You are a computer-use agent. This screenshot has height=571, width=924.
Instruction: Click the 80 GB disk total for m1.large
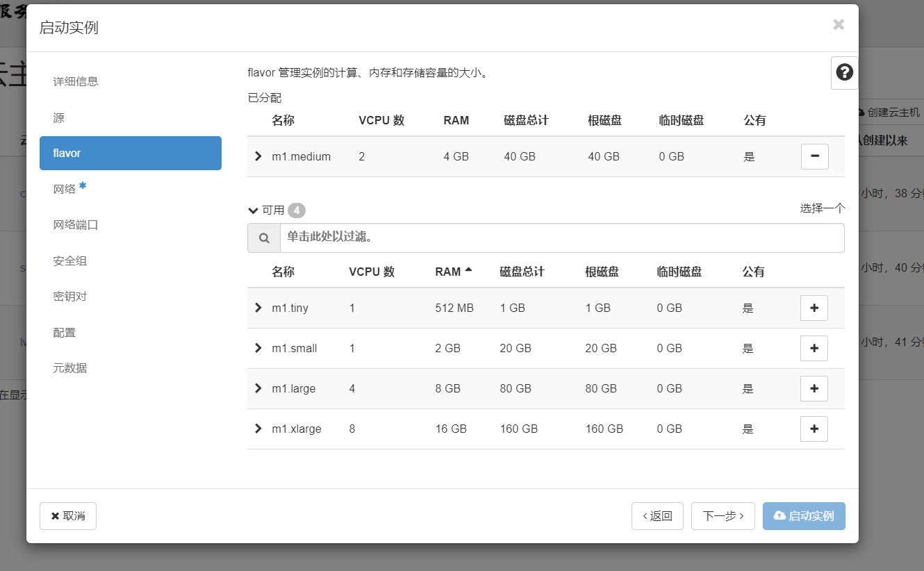click(x=515, y=388)
